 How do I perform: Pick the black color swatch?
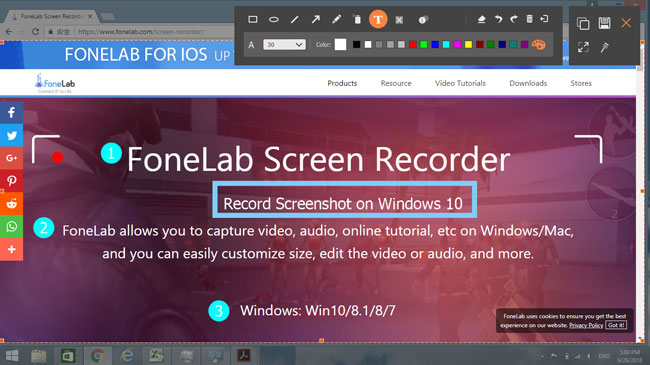pyautogui.click(x=356, y=44)
